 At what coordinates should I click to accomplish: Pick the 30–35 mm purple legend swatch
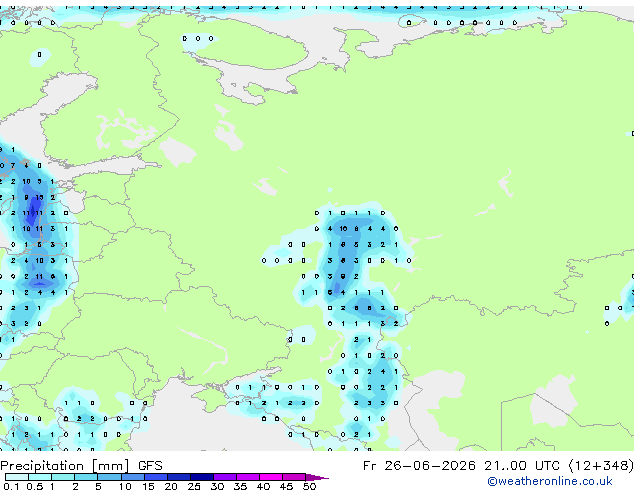pyautogui.click(x=225, y=477)
